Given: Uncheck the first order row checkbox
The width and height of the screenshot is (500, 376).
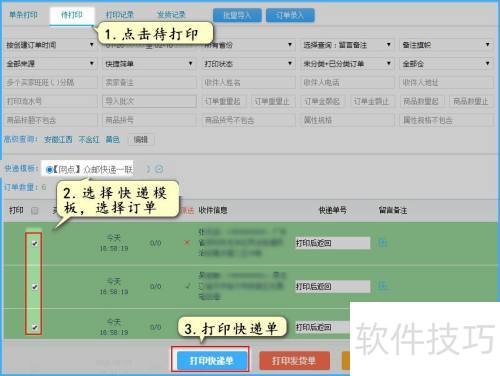Looking at the screenshot, I should (35, 243).
